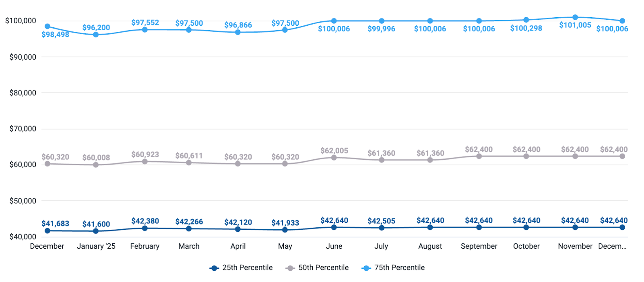Click the dark blue 25th Percentile legend marker

tap(214, 268)
